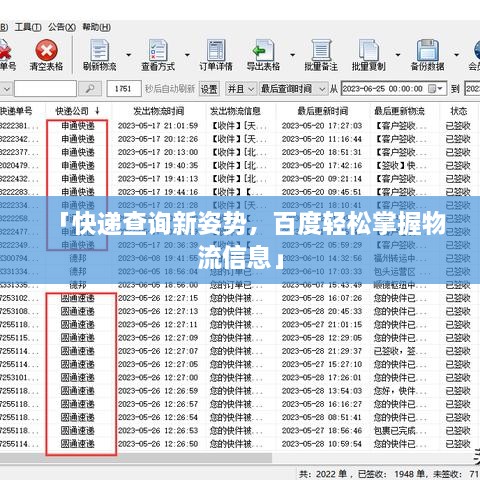Open the 帮助(H) menu
480x480 pixels.
(x=97, y=27)
